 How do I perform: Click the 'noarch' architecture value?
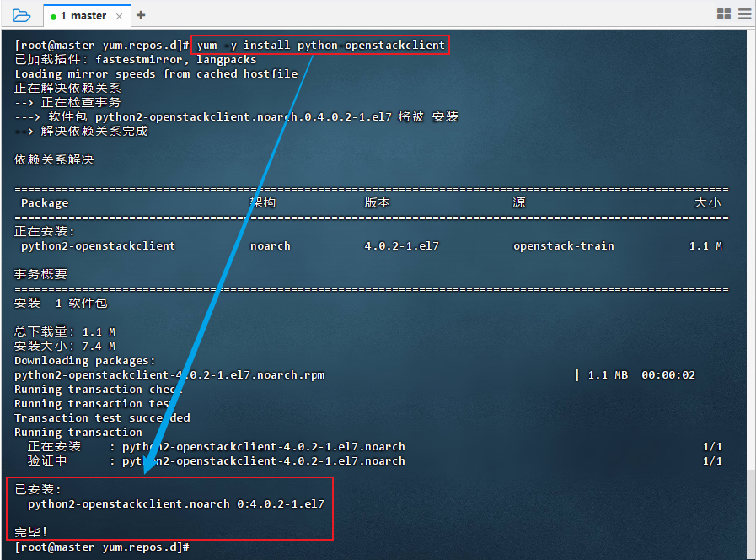tap(271, 246)
